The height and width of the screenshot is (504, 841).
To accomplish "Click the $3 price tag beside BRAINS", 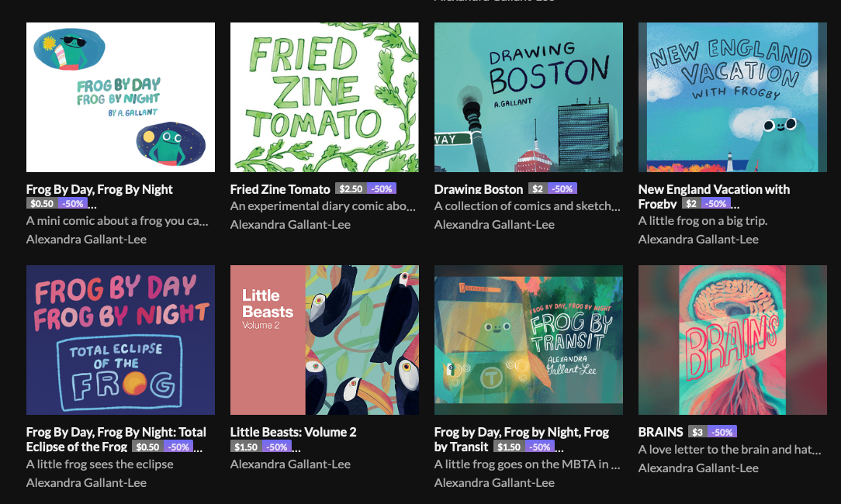I will point(697,432).
